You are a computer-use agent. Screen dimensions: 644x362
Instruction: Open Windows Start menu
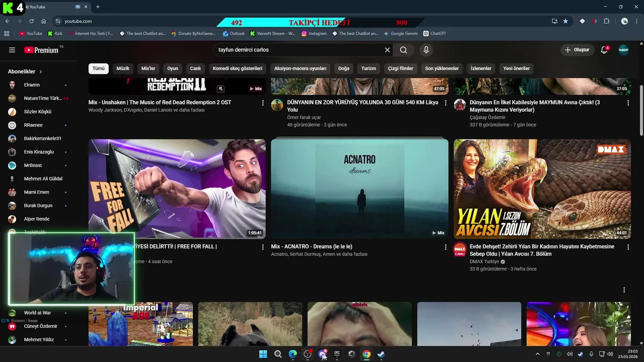(263, 354)
